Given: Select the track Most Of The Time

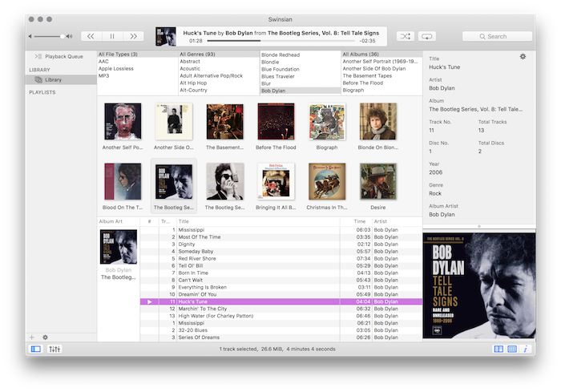Looking at the screenshot, I should click(x=281, y=237).
